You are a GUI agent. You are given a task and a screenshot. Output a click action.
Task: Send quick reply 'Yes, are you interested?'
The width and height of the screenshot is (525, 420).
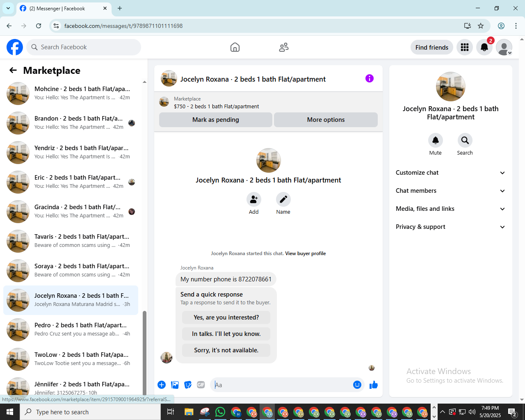point(226,317)
